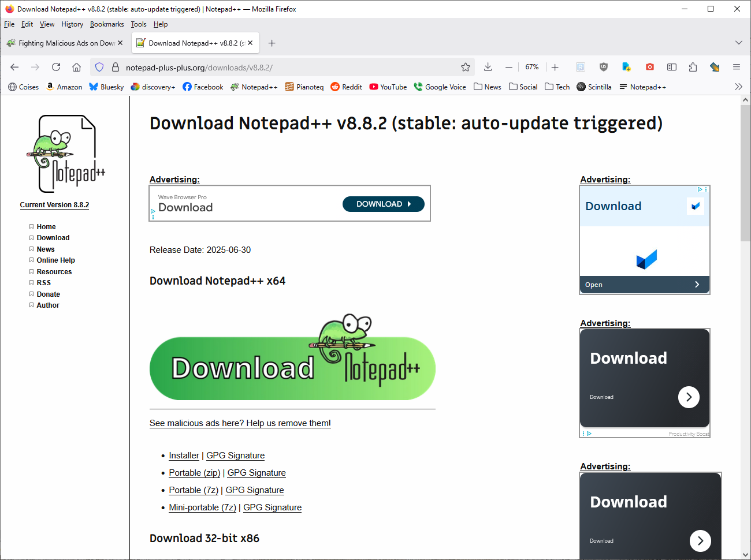Open the Google Voice bookmark

440,87
